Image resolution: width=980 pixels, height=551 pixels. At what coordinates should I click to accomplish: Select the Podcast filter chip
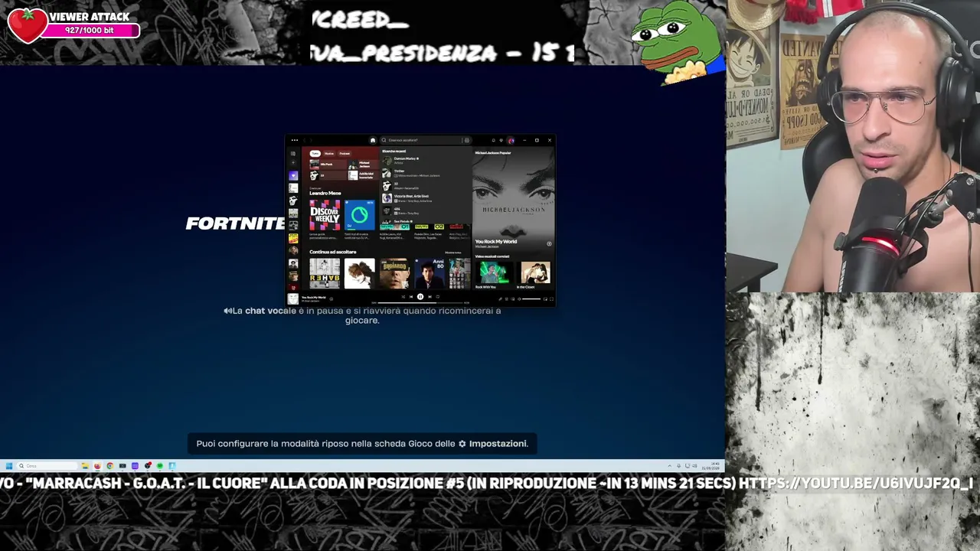pos(345,153)
